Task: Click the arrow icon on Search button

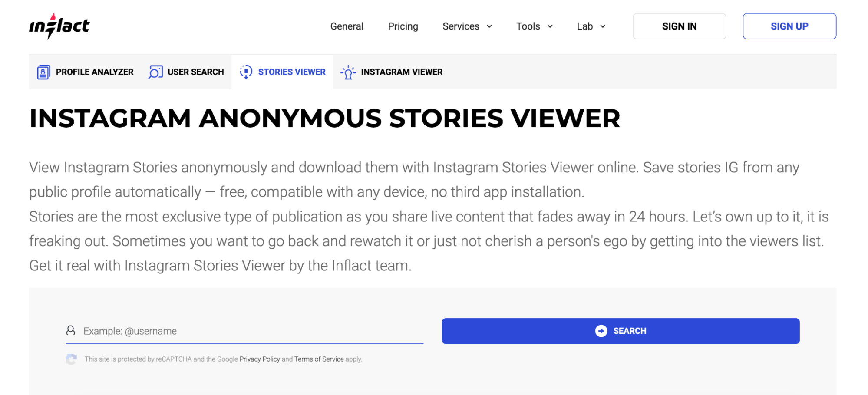Action: click(x=601, y=331)
